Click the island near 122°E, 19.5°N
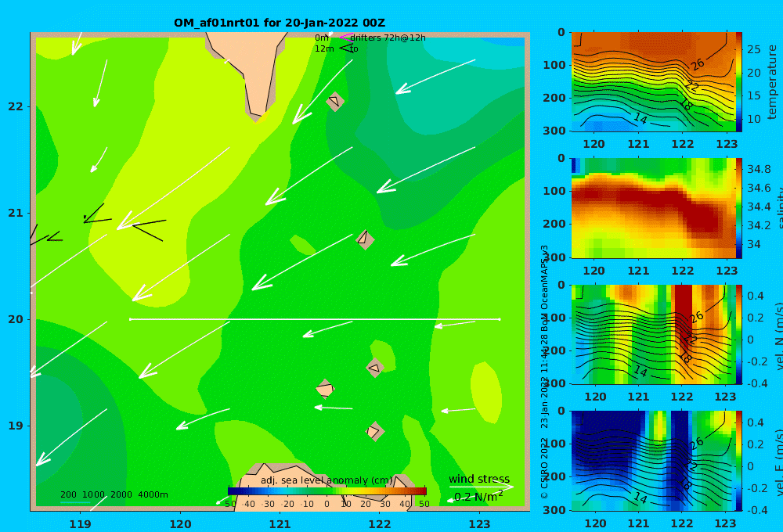This screenshot has width=783, height=532. 375,368
